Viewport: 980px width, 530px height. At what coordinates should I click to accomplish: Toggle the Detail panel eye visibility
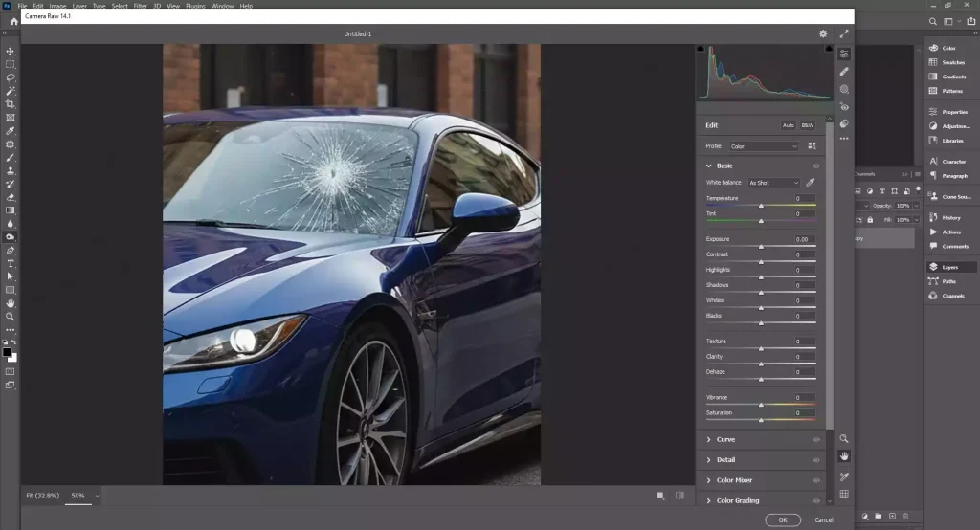pos(816,460)
